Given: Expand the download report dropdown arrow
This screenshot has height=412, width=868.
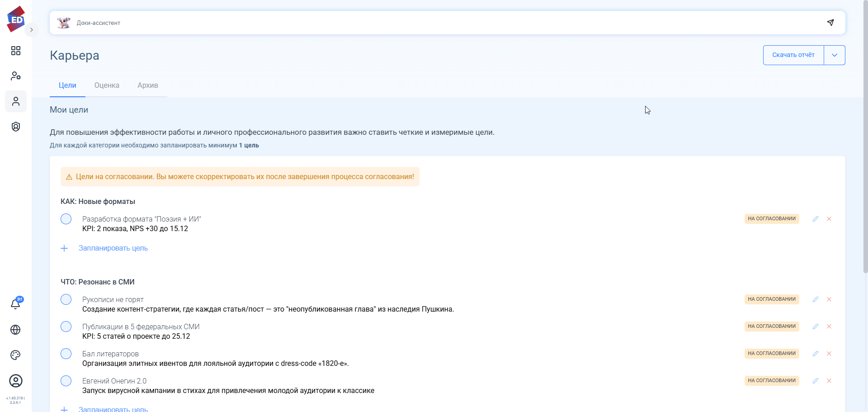Looking at the screenshot, I should click(x=835, y=55).
